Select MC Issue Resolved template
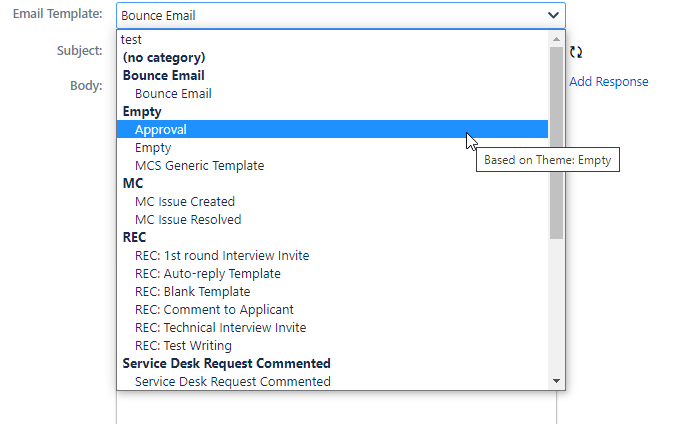The height and width of the screenshot is (424, 680). 332,219
